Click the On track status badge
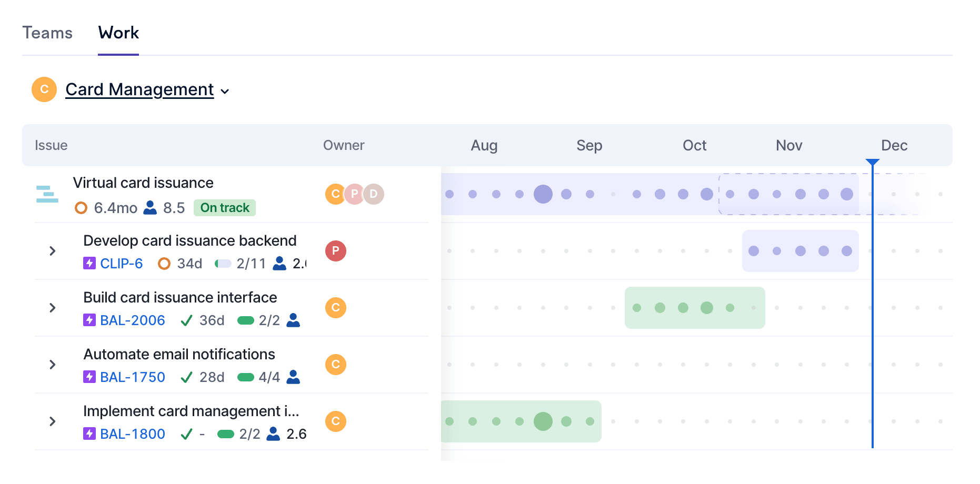This screenshot has height=484, width=980. point(225,208)
